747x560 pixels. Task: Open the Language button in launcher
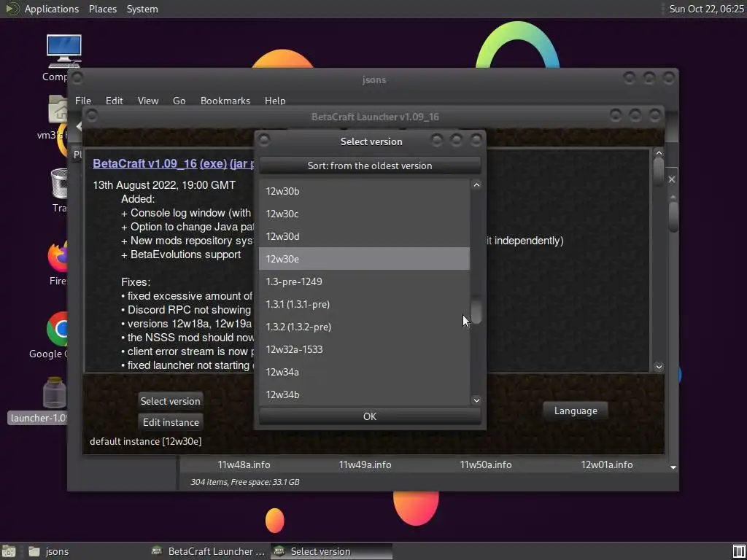576,411
